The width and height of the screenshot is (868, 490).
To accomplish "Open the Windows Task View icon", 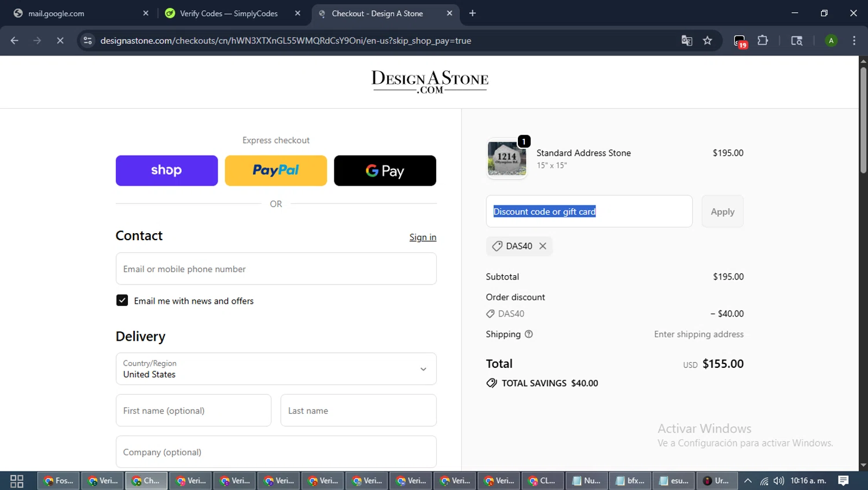I will [x=17, y=481].
